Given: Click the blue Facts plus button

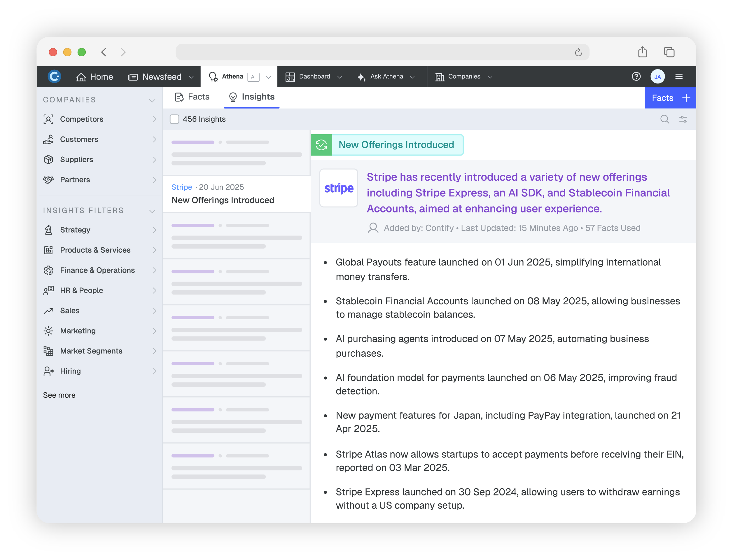Looking at the screenshot, I should point(670,98).
